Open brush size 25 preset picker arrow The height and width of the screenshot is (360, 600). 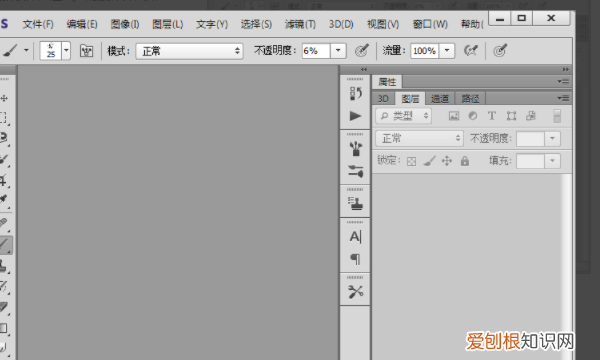pyautogui.click(x=66, y=50)
